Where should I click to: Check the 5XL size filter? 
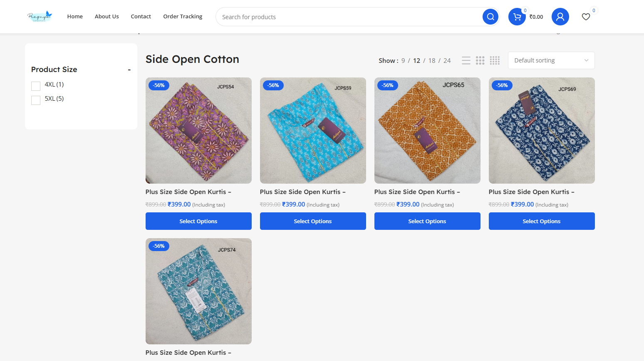(x=36, y=100)
